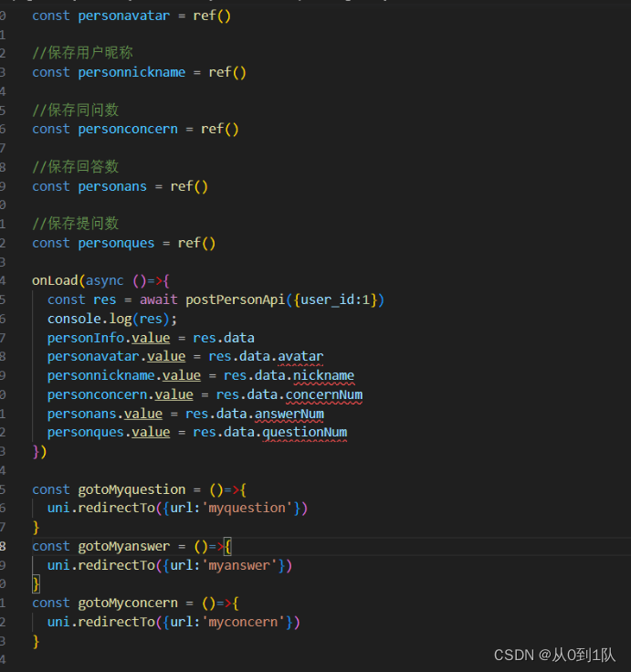Screen dimensions: 631x672
Task: Click the gotoMyanswer function name
Action: [x=124, y=546]
